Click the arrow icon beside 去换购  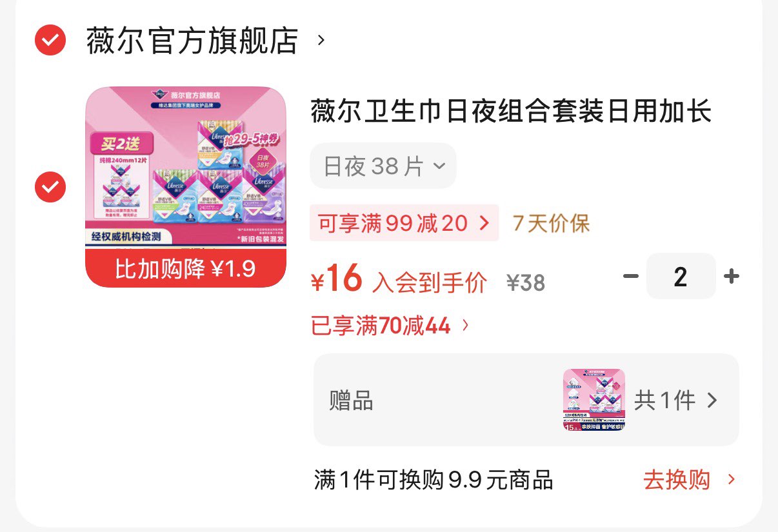click(x=731, y=480)
